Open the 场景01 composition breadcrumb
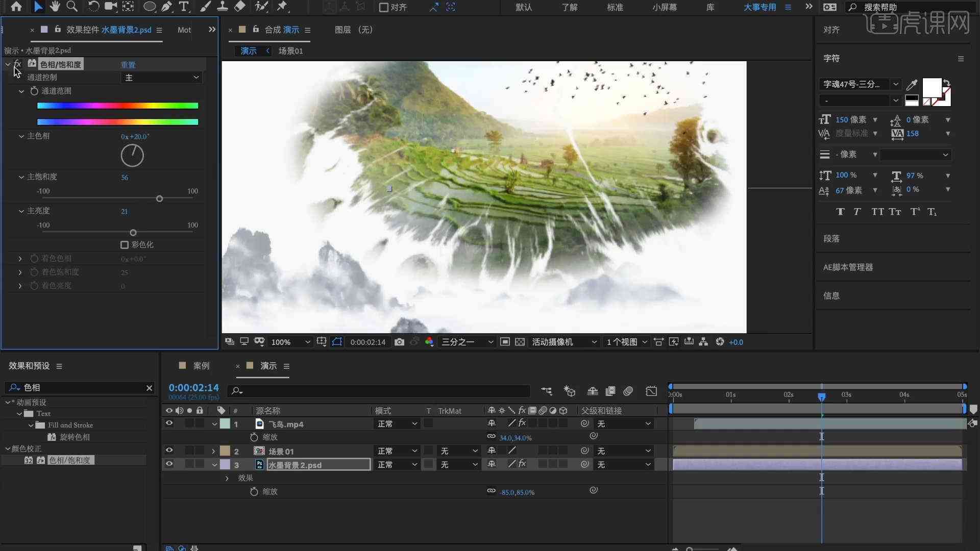The width and height of the screenshot is (980, 551). (x=290, y=51)
